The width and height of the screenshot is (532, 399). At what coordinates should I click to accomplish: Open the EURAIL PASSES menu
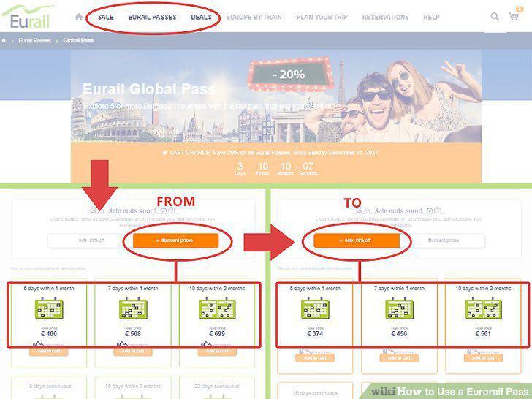point(152,17)
